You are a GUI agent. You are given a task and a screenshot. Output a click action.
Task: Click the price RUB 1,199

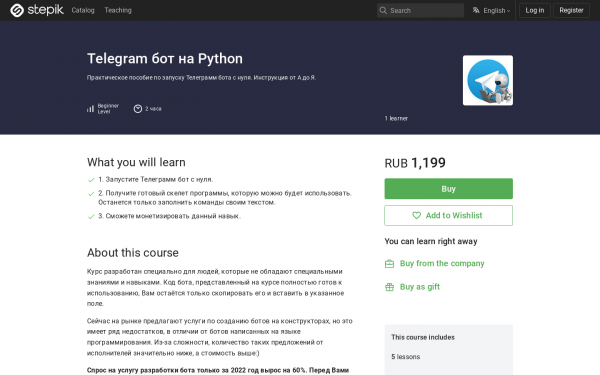pyautogui.click(x=415, y=163)
